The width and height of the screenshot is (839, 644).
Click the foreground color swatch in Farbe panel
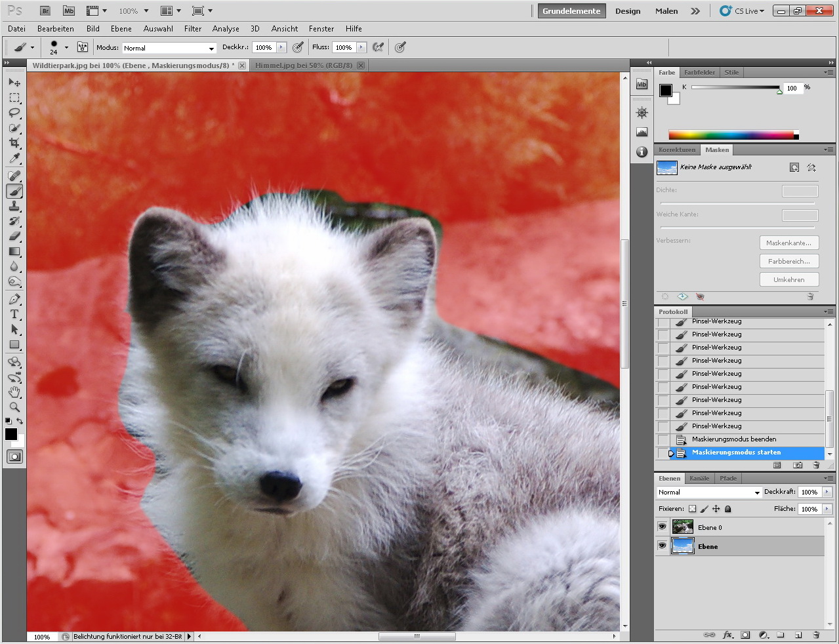pos(666,91)
